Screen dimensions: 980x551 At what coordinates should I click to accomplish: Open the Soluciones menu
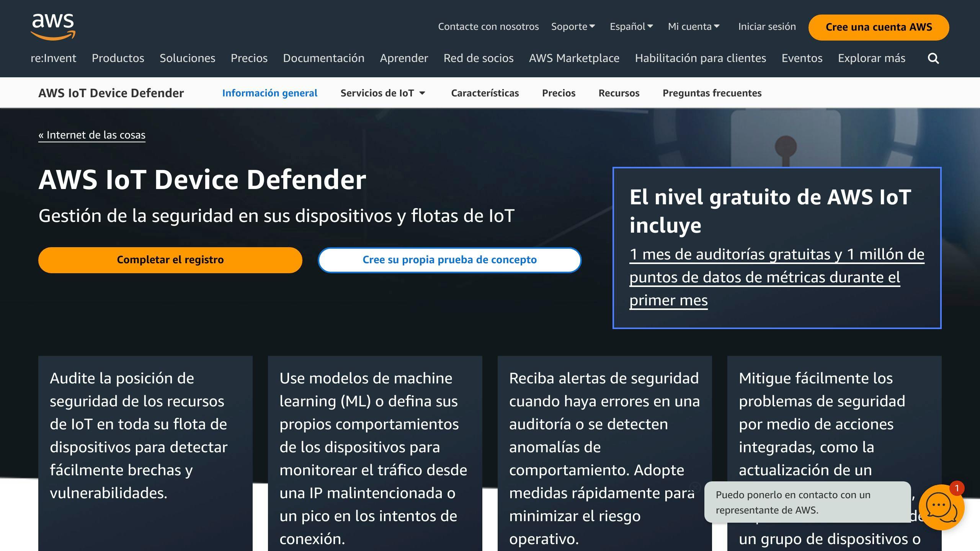pyautogui.click(x=188, y=58)
